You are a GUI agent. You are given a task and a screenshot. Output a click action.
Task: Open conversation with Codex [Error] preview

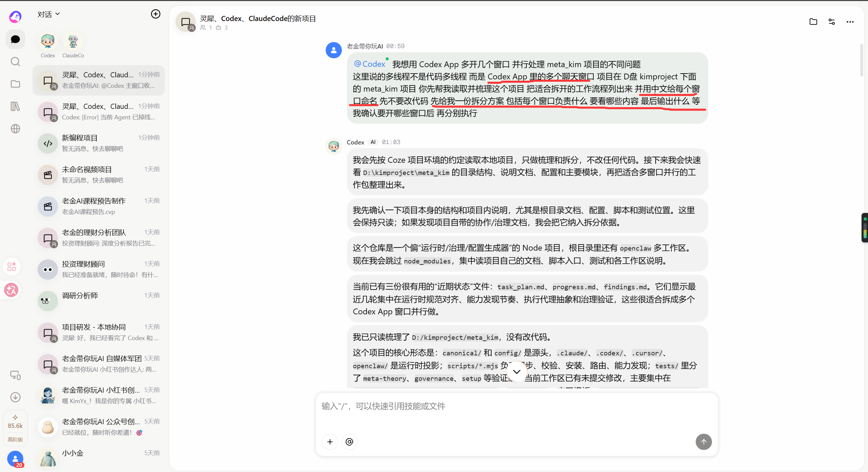point(99,112)
